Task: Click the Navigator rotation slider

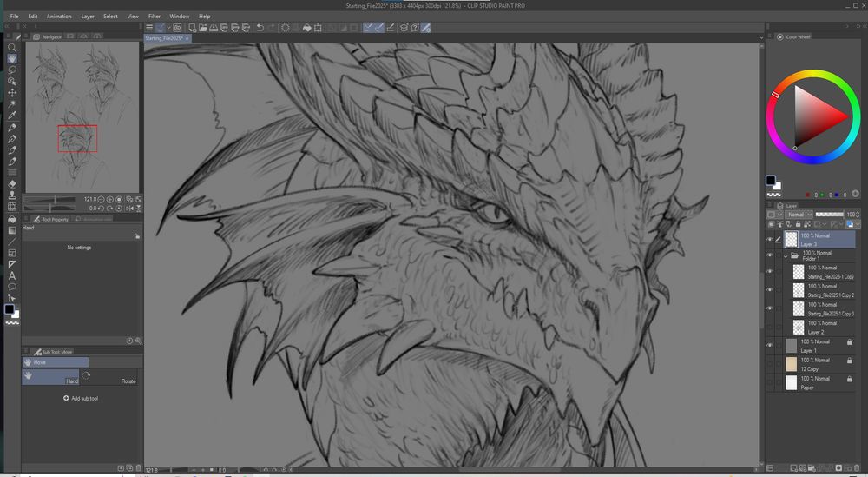Action: (49, 209)
